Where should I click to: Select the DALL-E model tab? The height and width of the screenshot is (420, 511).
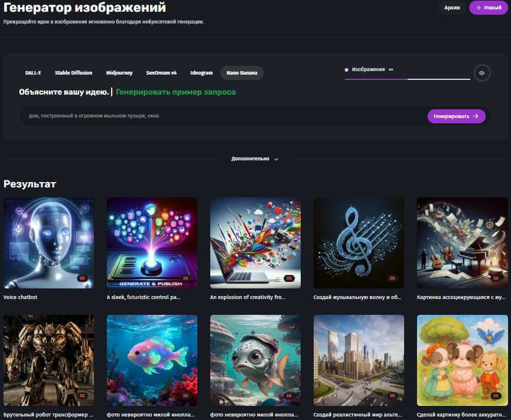pyautogui.click(x=33, y=73)
